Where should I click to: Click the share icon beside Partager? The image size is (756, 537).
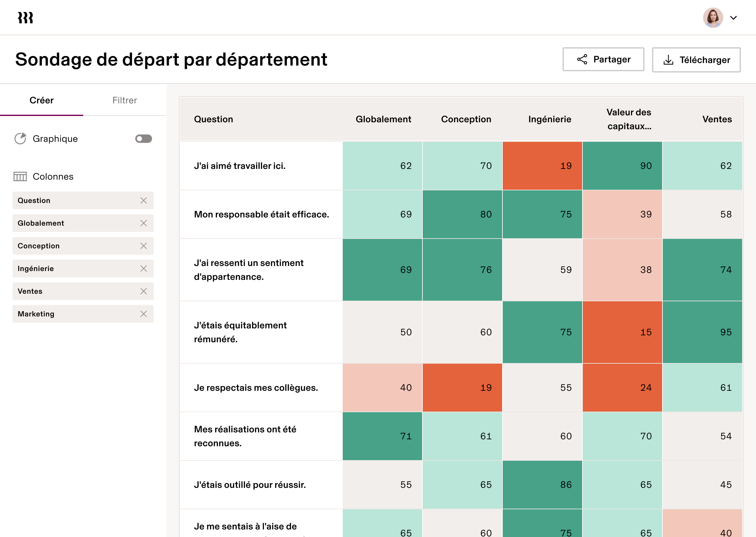pyautogui.click(x=581, y=59)
